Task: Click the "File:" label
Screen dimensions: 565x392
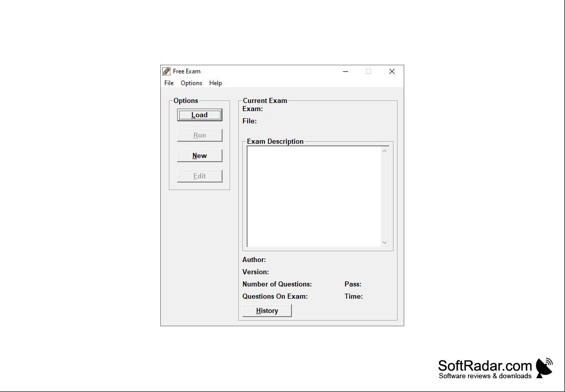Action: pos(250,121)
